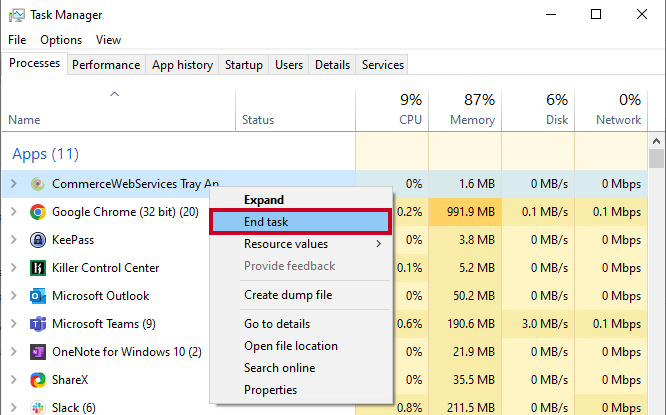Open the Resource values submenu
The height and width of the screenshot is (415, 666).
pyautogui.click(x=301, y=244)
